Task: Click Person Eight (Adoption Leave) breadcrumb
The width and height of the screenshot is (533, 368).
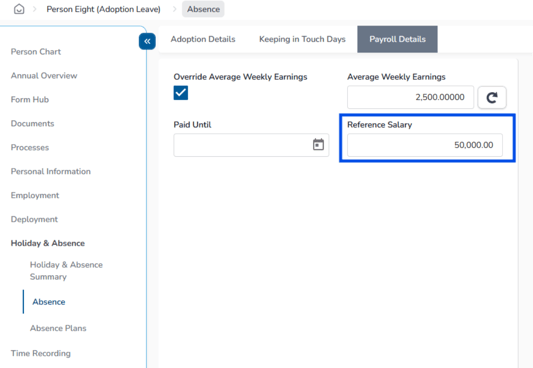Action: 103,9
